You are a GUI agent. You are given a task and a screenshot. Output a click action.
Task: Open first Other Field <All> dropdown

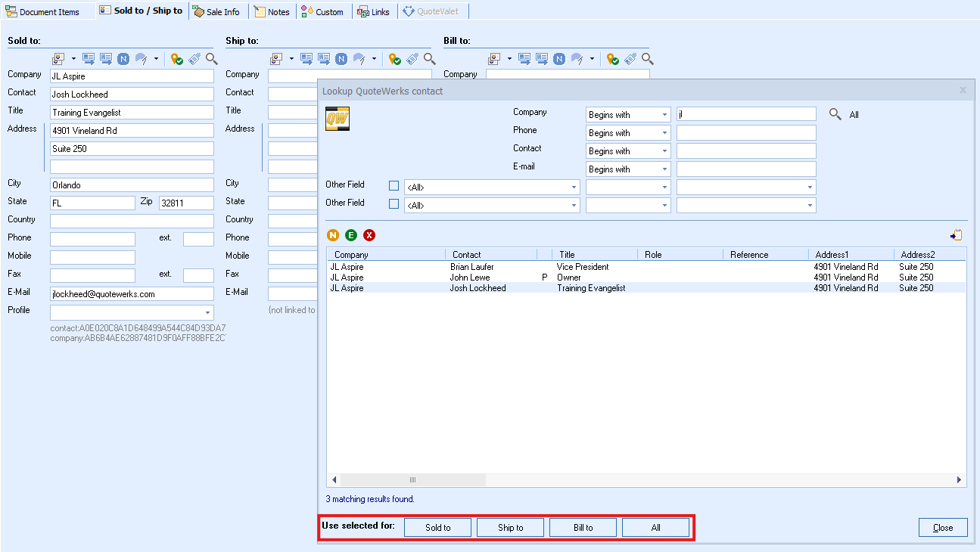[x=492, y=187]
